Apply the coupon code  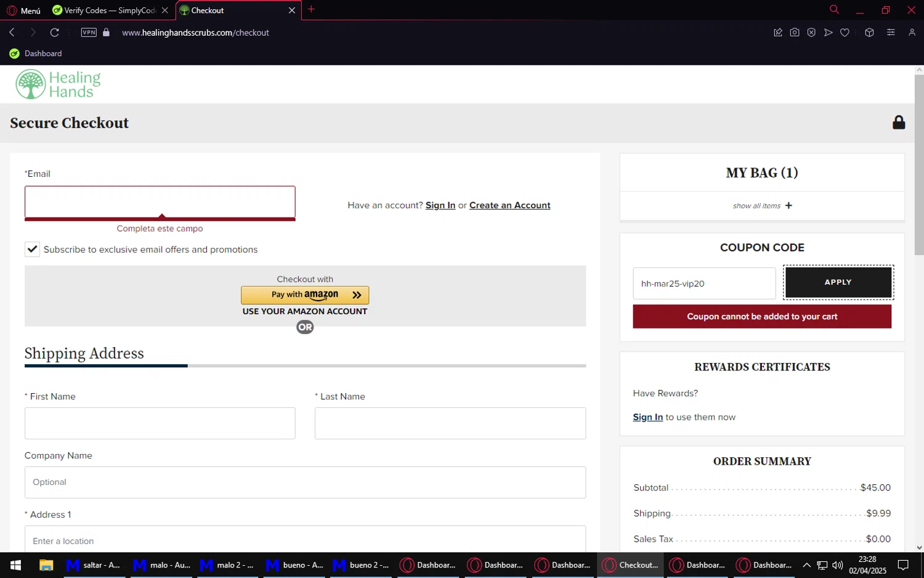pos(838,282)
